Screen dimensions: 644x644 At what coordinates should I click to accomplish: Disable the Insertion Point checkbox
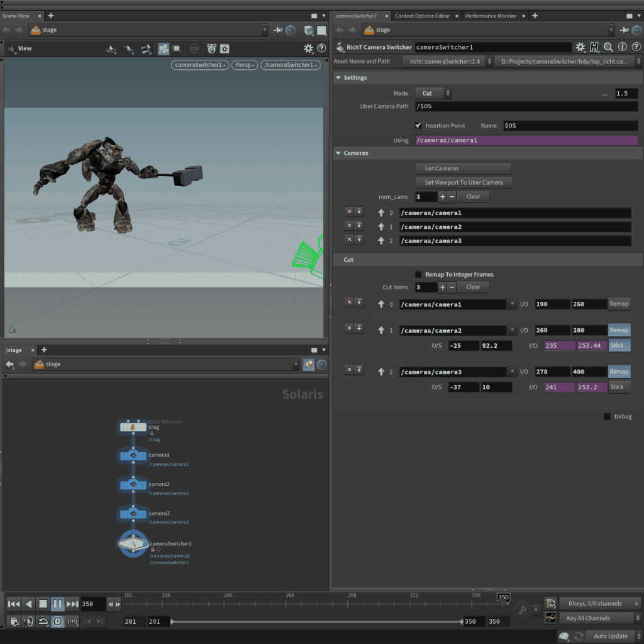(x=418, y=126)
